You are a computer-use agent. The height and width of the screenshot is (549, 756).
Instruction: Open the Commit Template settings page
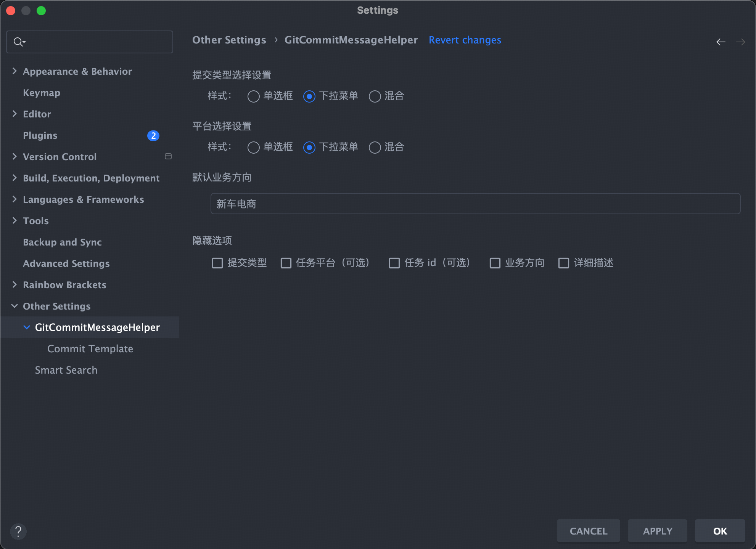(x=90, y=349)
